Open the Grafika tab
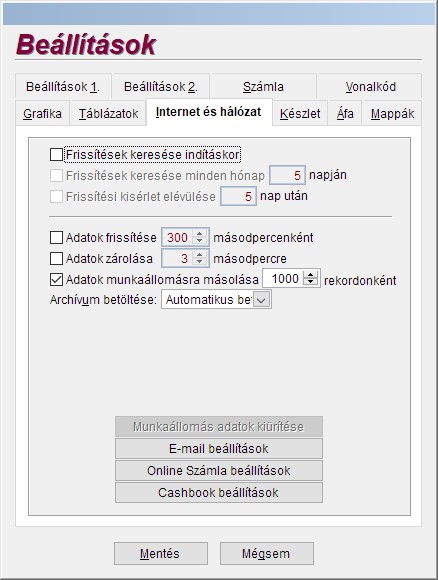 click(43, 114)
